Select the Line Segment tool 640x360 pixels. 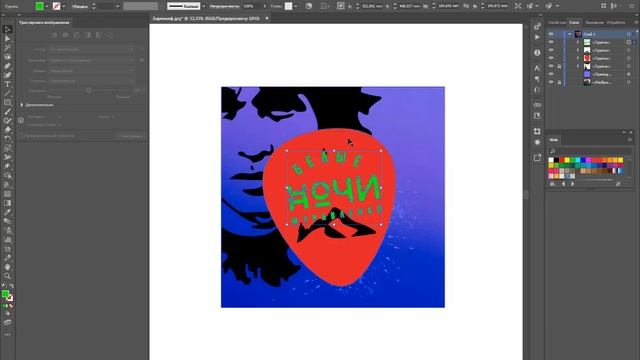pos(7,93)
